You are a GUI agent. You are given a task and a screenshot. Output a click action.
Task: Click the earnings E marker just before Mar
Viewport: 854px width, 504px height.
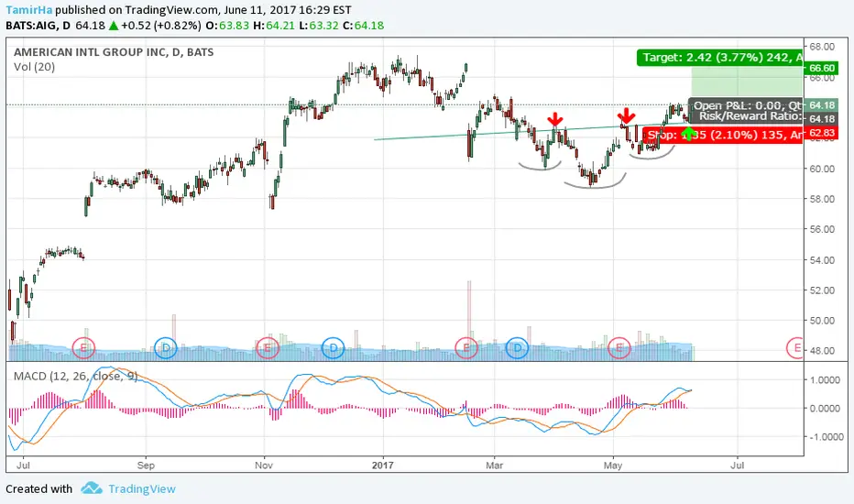tap(466, 347)
